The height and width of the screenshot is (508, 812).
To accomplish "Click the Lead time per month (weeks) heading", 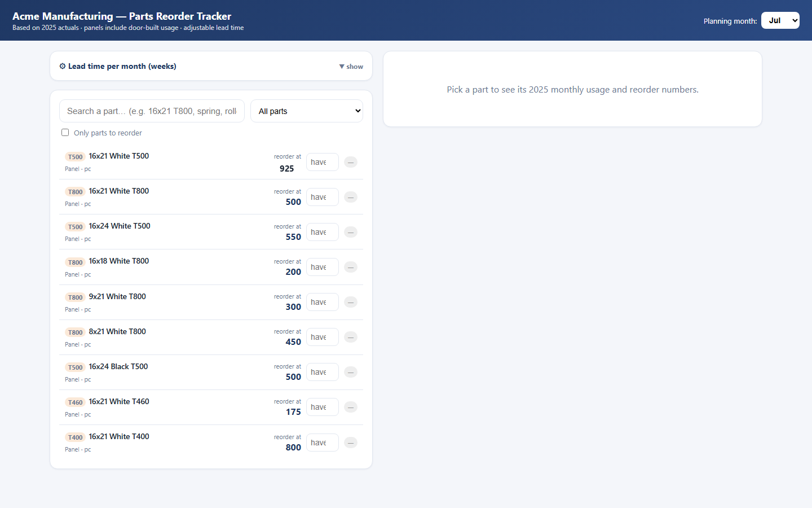I will [122, 66].
